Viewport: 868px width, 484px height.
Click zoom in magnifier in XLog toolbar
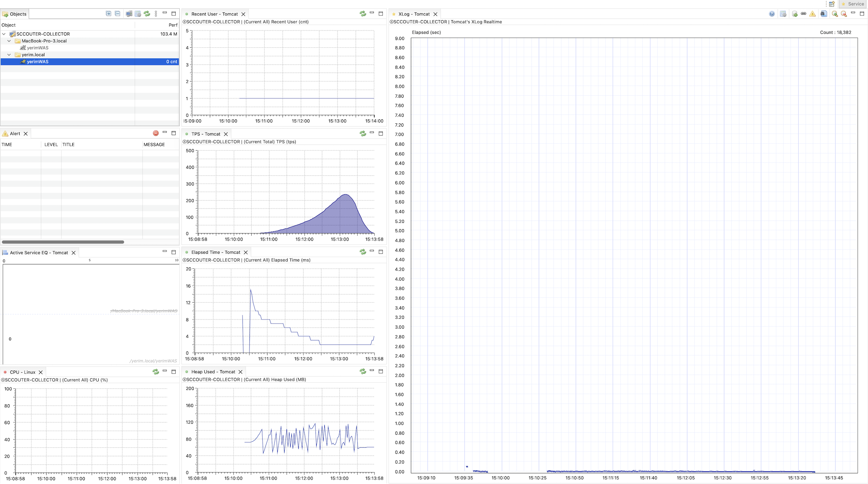[x=835, y=14]
